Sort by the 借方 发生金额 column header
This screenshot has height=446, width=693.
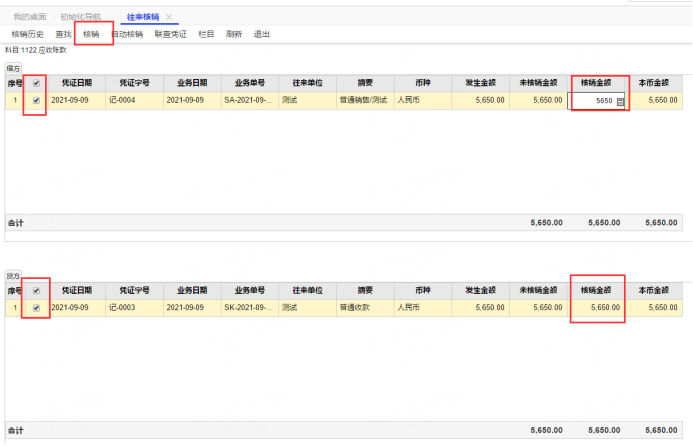(480, 83)
